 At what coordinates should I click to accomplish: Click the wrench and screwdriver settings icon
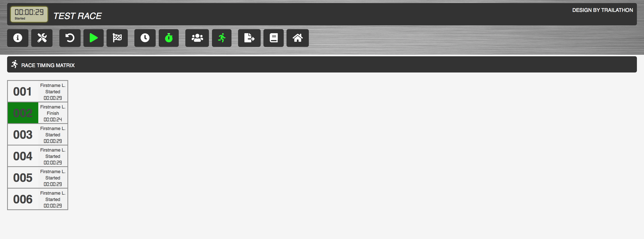[42, 38]
